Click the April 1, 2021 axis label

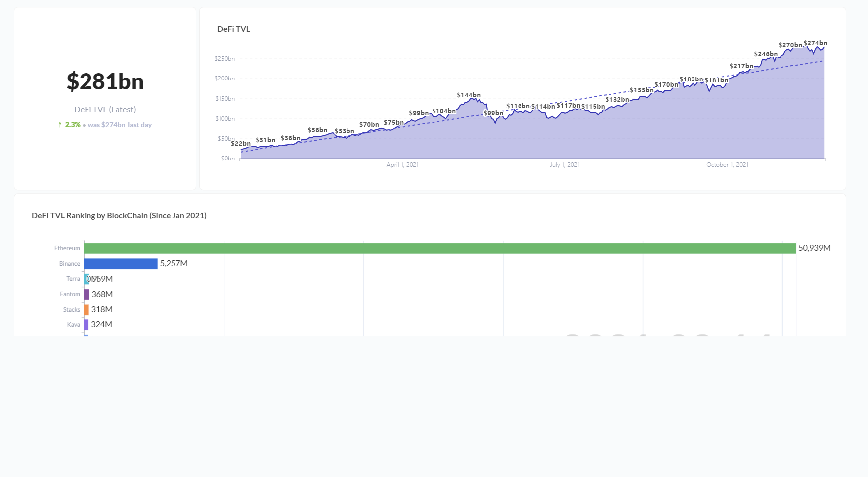tap(402, 164)
